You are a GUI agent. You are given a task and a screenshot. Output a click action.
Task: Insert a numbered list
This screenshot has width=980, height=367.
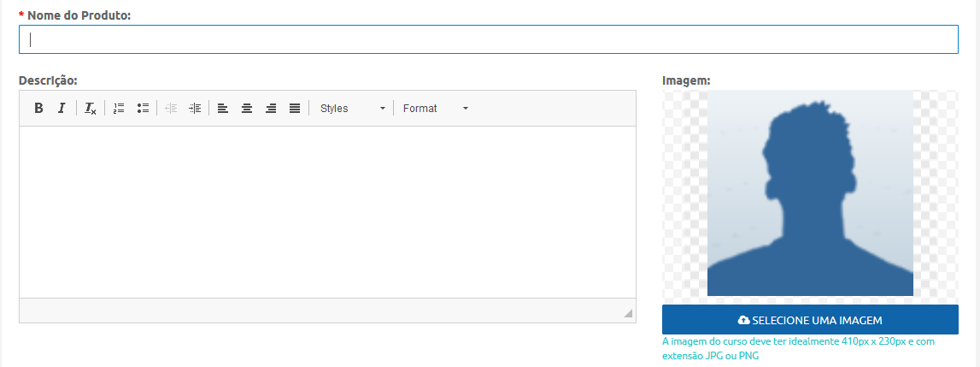click(119, 109)
